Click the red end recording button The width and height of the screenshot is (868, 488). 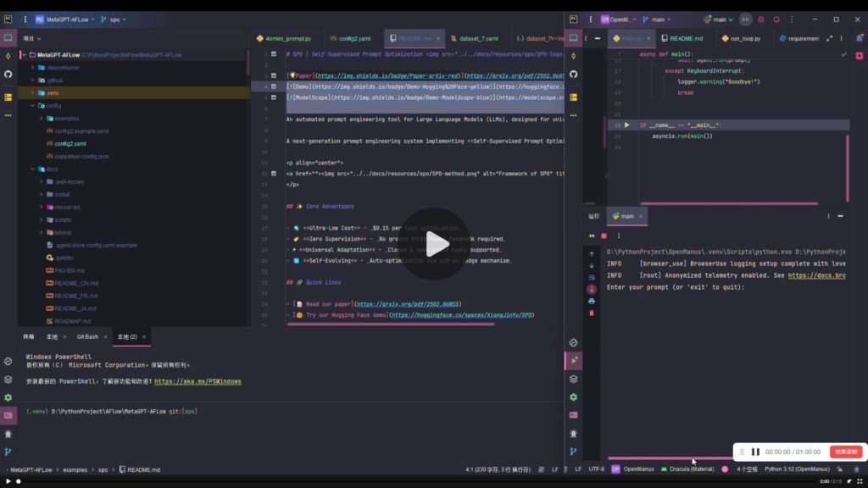(845, 452)
